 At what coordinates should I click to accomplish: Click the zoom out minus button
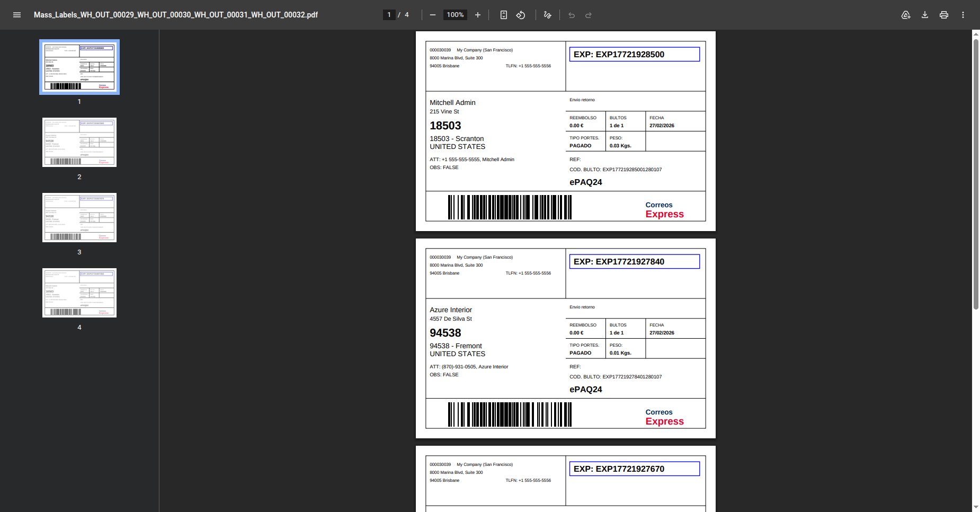(433, 15)
